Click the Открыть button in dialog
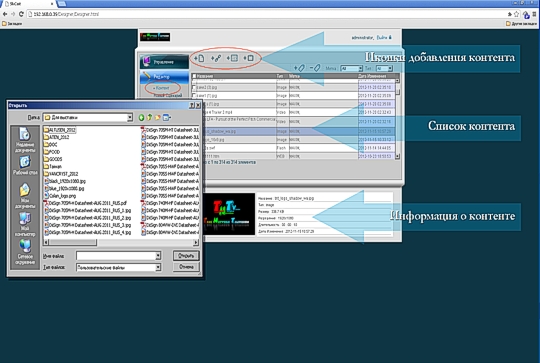Image resolution: width=540 pixels, height=363 pixels. click(186, 256)
